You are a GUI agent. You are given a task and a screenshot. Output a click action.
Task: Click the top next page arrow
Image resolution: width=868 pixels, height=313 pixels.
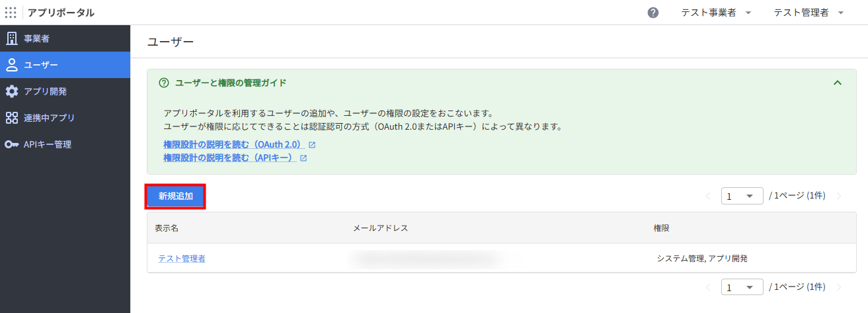(x=839, y=196)
